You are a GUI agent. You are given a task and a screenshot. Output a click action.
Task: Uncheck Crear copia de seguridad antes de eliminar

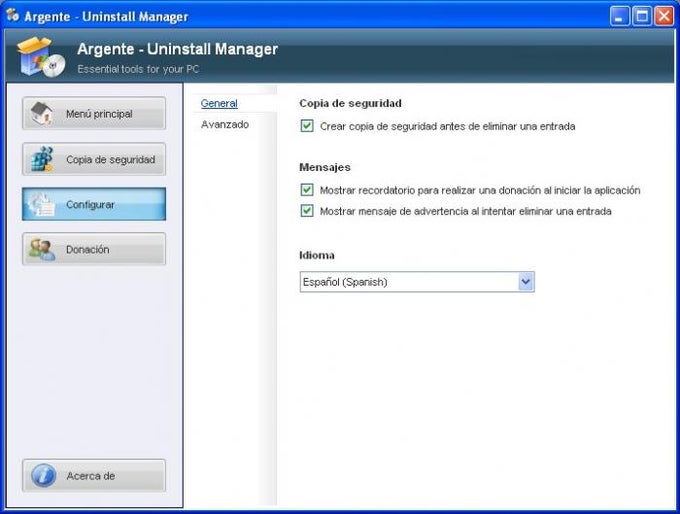tap(307, 126)
